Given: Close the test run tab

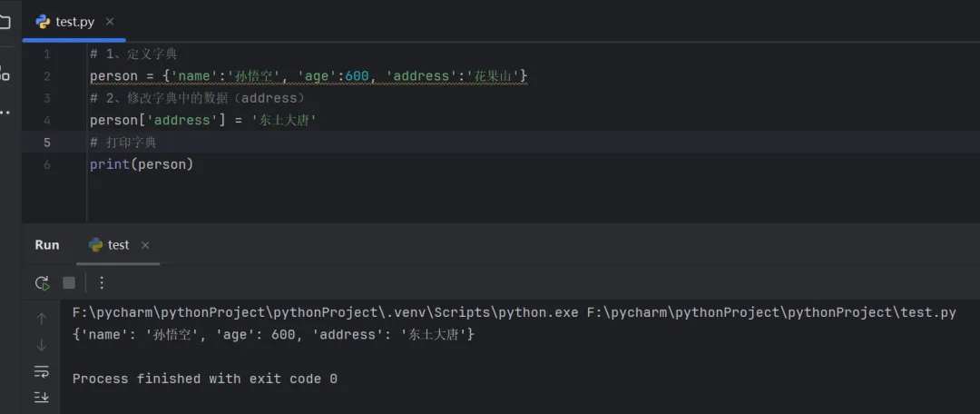Looking at the screenshot, I should (145, 245).
